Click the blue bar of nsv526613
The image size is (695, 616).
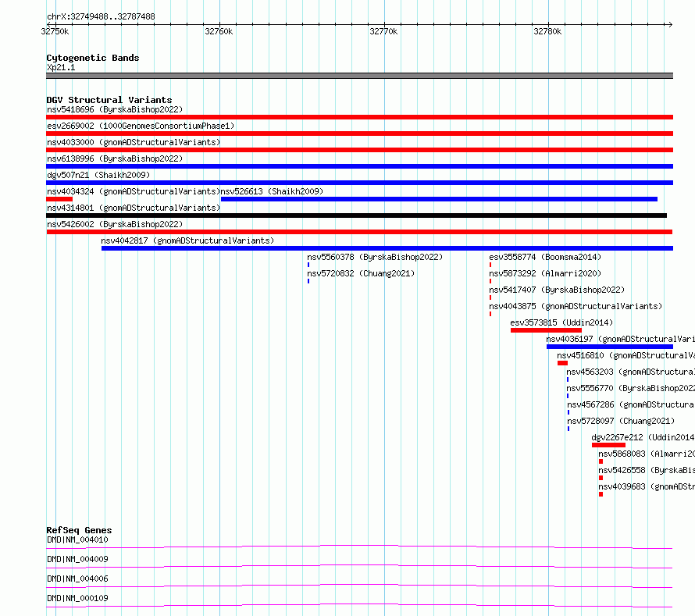tap(439, 199)
